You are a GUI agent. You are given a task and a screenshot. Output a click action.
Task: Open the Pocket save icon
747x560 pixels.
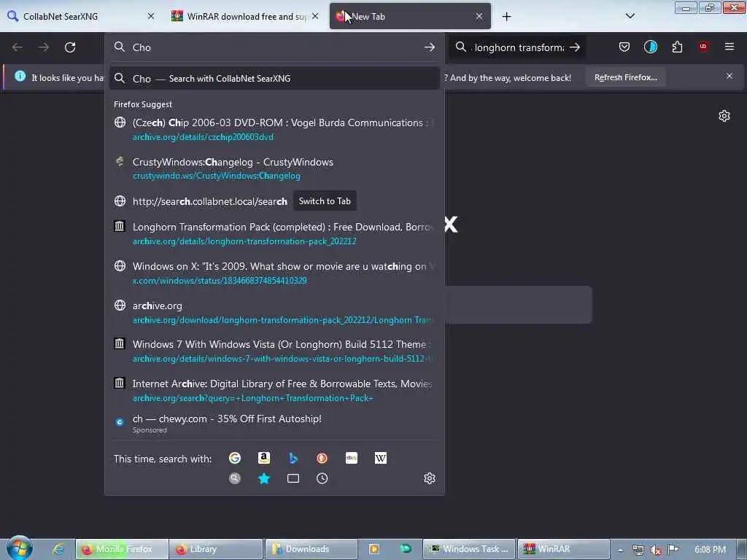[624, 47]
